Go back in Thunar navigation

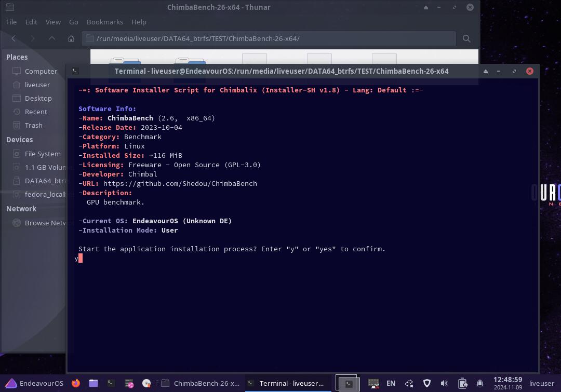click(14, 38)
